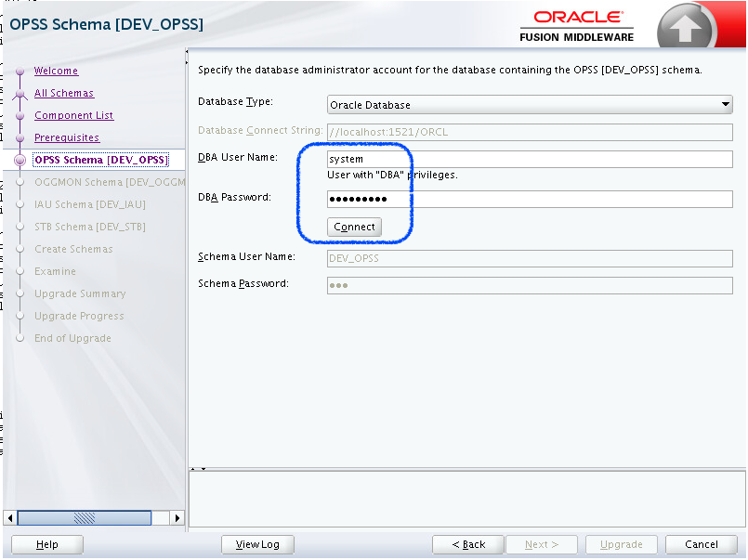Click Prerequisites step bullet icon

pos(20,138)
